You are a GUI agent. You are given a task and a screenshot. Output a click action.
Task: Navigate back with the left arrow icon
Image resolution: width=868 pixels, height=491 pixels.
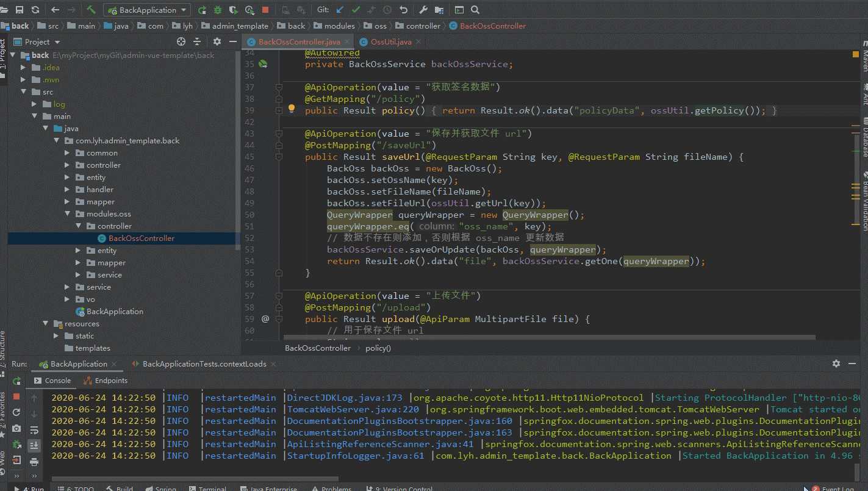pyautogui.click(x=56, y=10)
